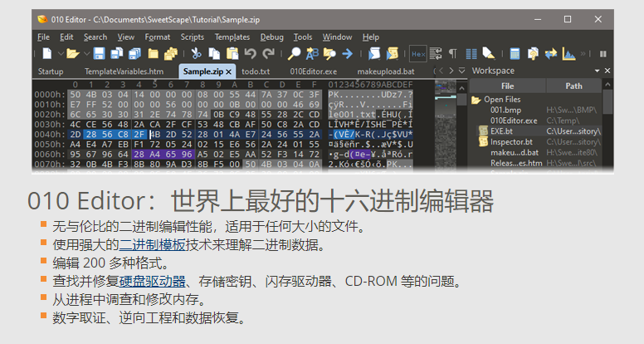
Task: Open the Workspace panel options dropdown
Action: tap(598, 71)
